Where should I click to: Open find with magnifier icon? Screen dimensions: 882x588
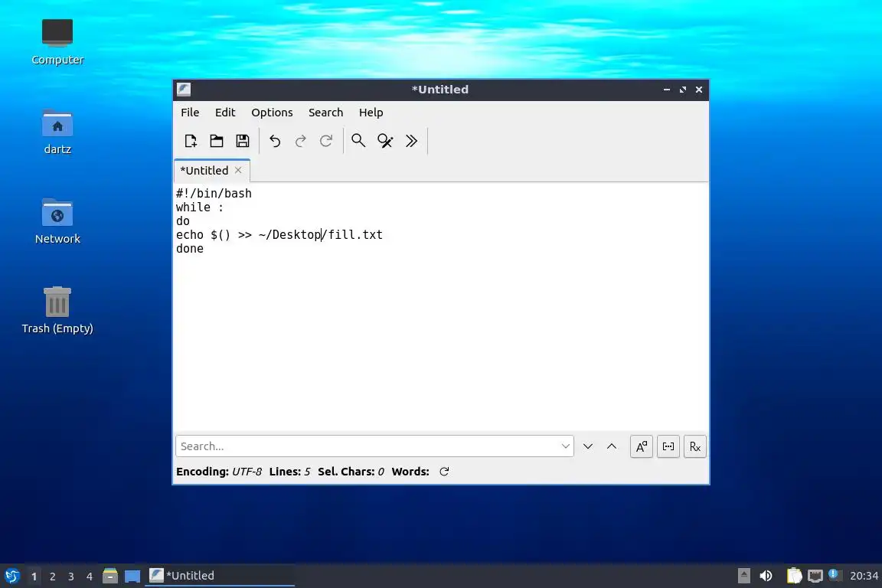pos(358,141)
